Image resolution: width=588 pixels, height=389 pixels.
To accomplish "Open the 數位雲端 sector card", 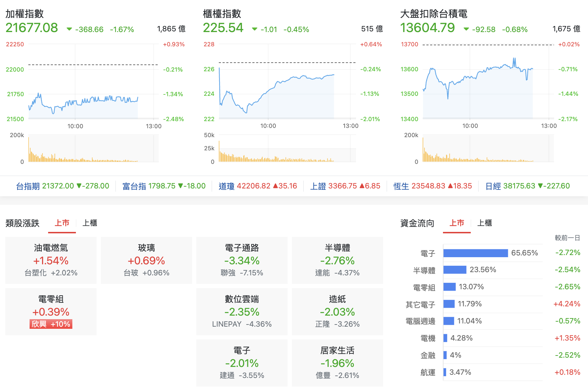I will 242,312.
